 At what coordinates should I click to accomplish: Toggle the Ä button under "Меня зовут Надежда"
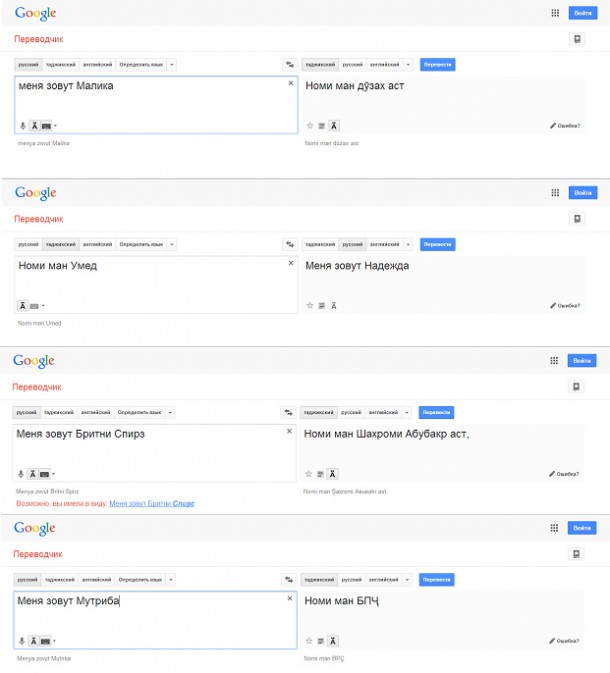[x=334, y=305]
